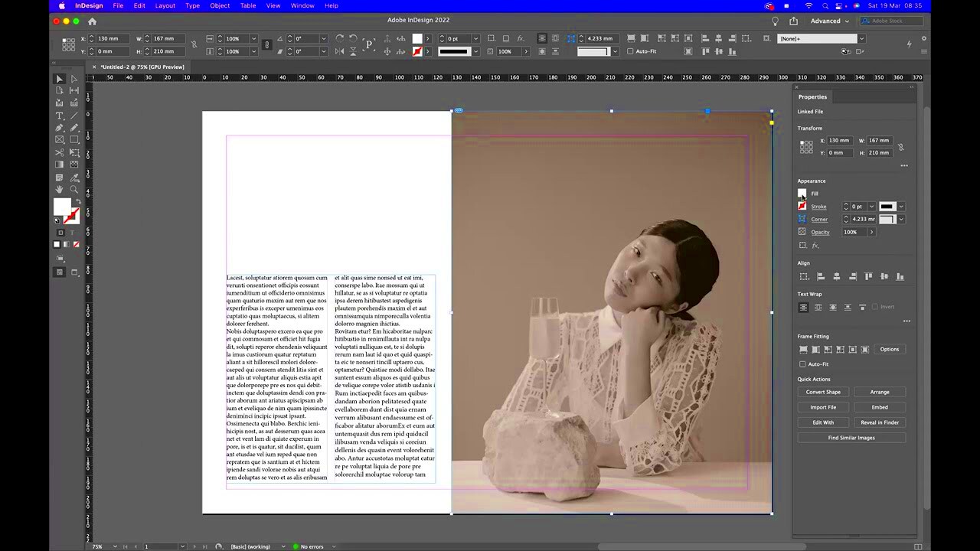Screen dimensions: 980x551
Task: Open the Object menu
Action: [220, 5]
